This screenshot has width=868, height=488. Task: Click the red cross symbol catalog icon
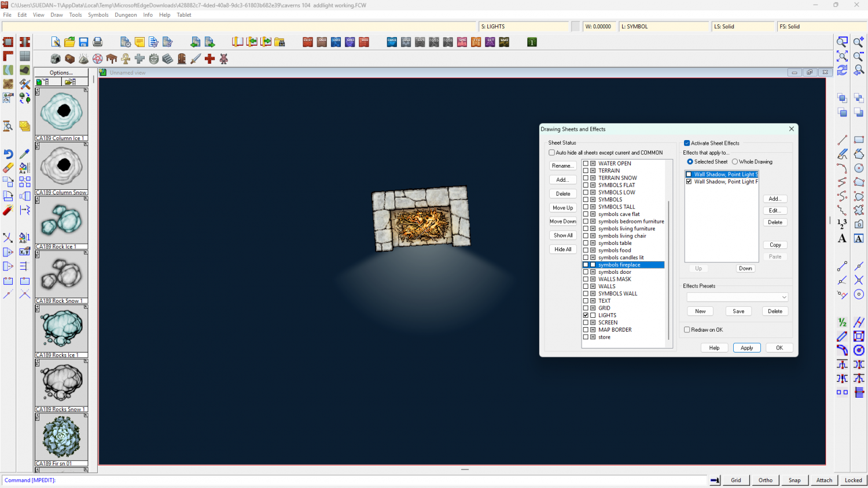click(209, 58)
